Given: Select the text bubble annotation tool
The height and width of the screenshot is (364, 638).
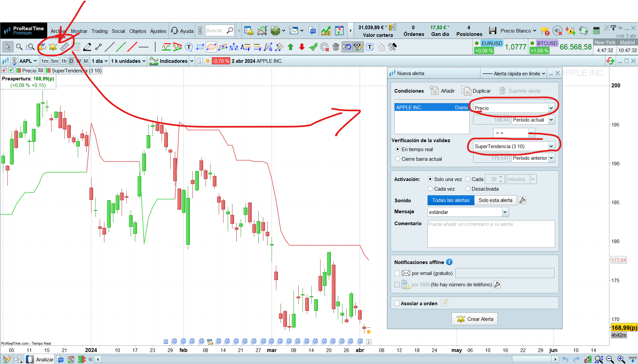Looking at the screenshot, I should click(189, 47).
